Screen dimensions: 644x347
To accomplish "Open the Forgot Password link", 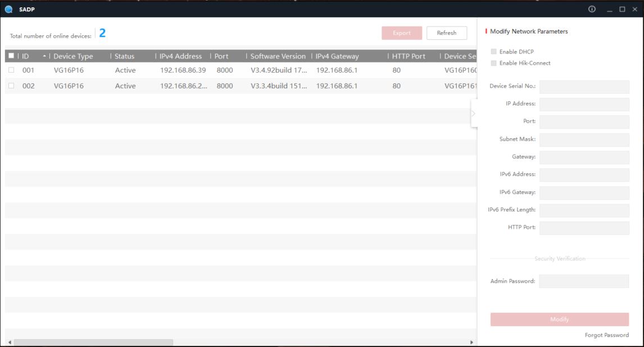I will point(606,335).
